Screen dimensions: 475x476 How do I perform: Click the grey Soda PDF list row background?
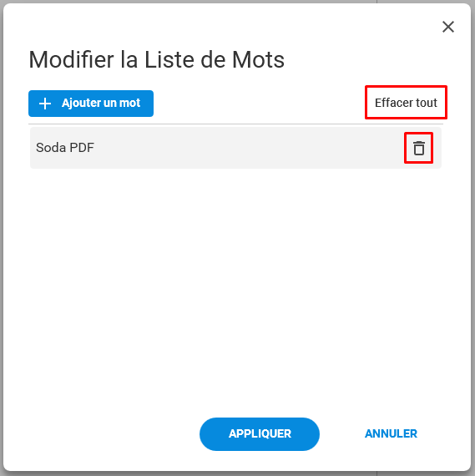click(235, 148)
